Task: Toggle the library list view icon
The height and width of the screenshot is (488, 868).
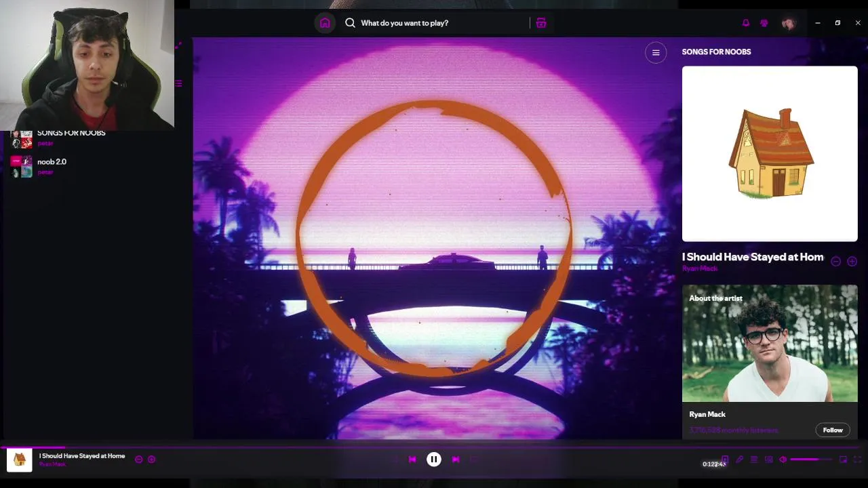Action: 179,83
